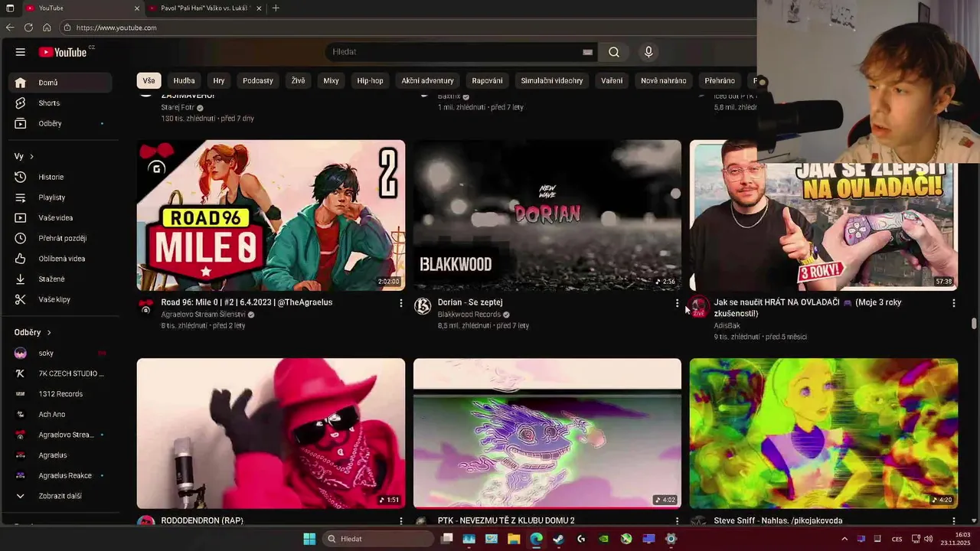Open Microsoft Edge from the taskbar
980x551 pixels.
[536, 539]
